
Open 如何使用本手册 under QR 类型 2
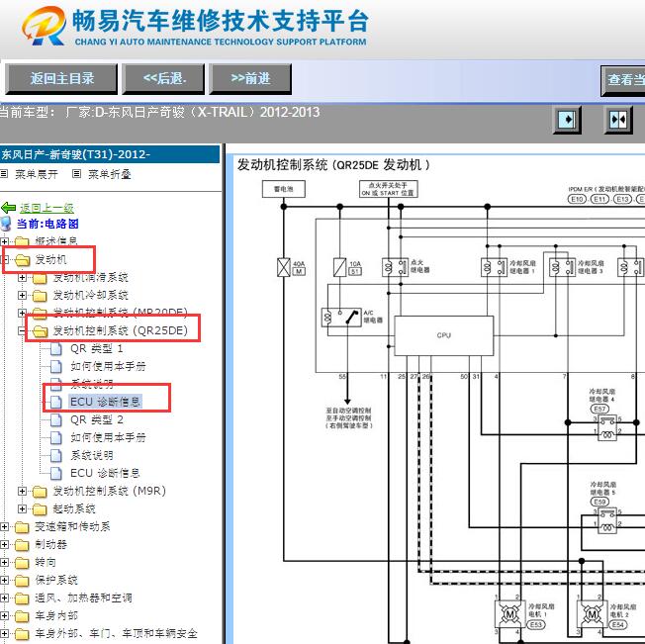pyautogui.click(x=108, y=437)
